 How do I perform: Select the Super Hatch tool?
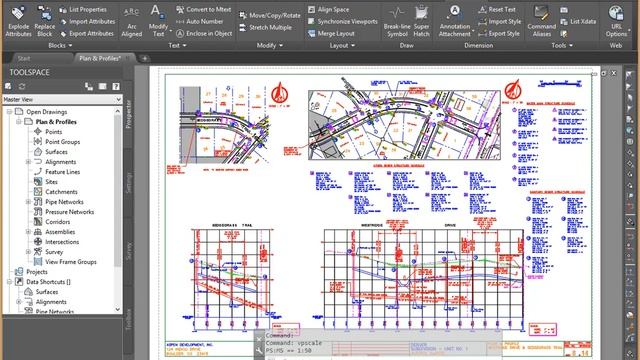point(421,21)
